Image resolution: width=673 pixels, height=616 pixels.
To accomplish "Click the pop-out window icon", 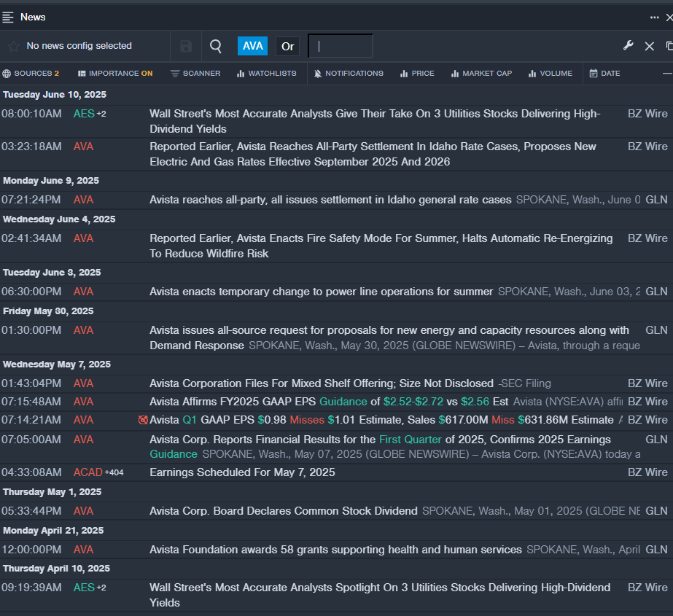I will [x=669, y=45].
